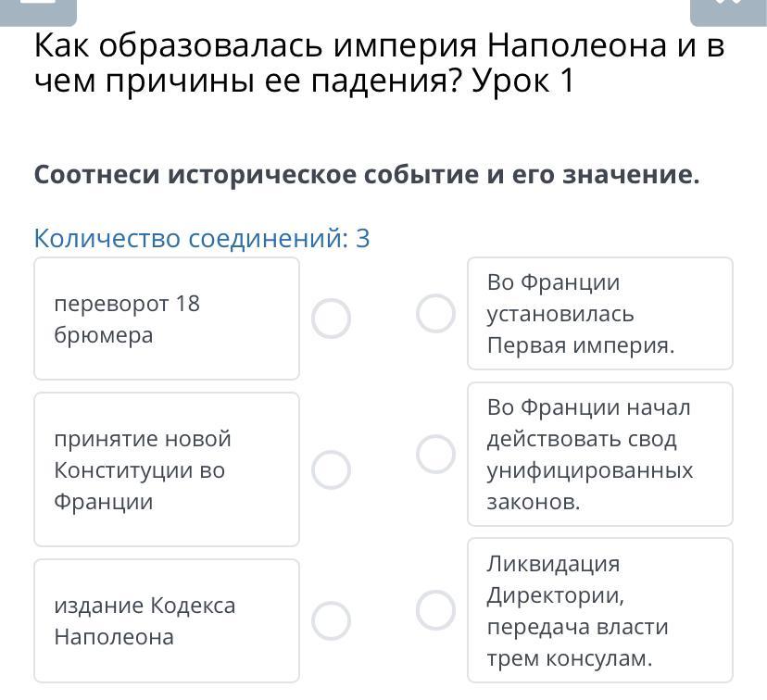Click the 'переворот 18 брюмера' card
The width and height of the screenshot is (767, 700).
click(x=167, y=319)
